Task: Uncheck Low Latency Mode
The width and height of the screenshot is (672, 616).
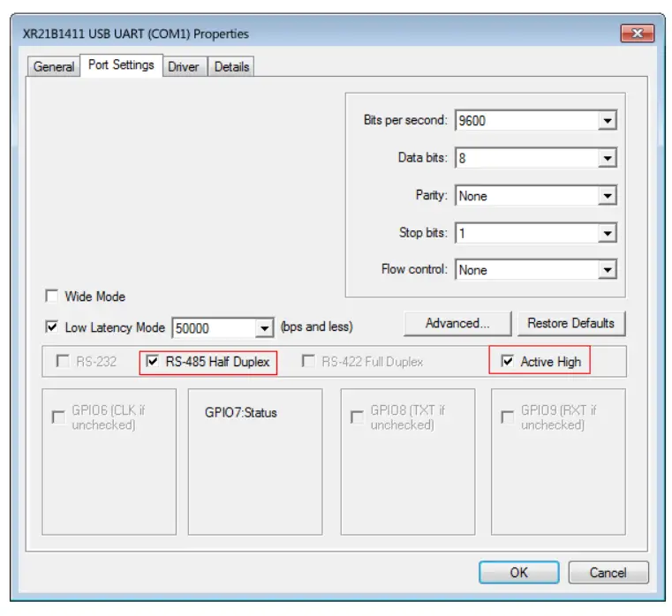Action: coord(52,327)
